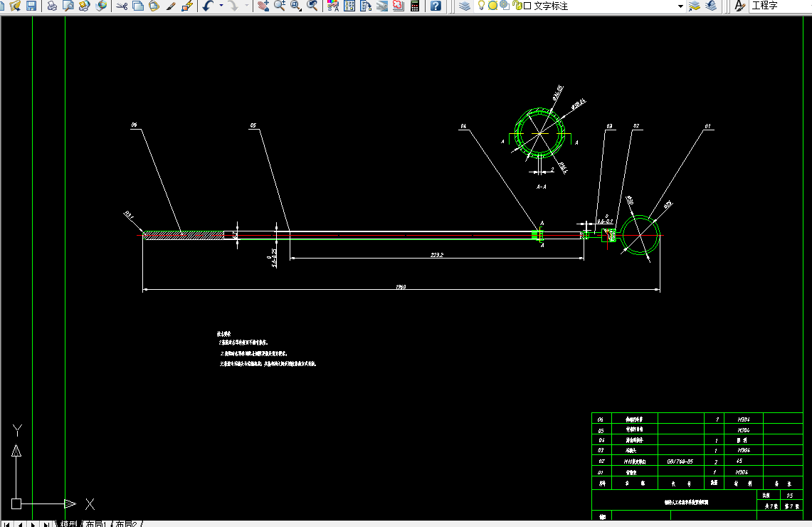
Task: Go to the next layout tab arrow
Action: coord(33,524)
